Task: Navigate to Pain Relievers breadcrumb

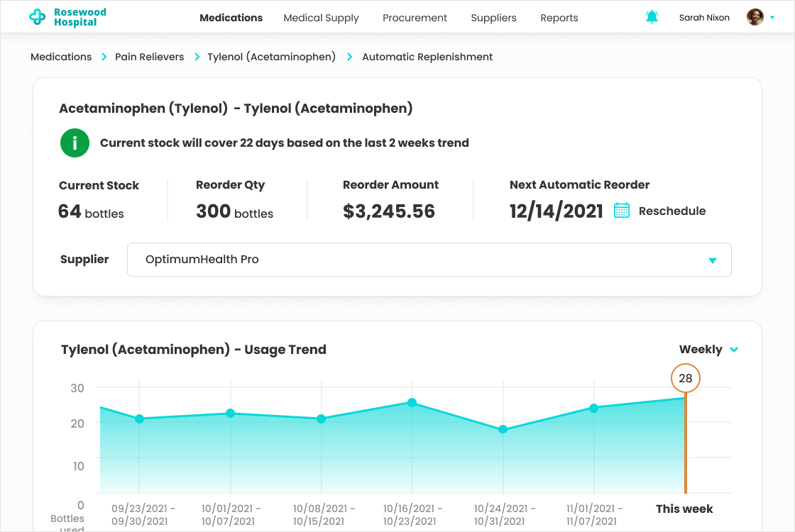Action: pos(149,57)
